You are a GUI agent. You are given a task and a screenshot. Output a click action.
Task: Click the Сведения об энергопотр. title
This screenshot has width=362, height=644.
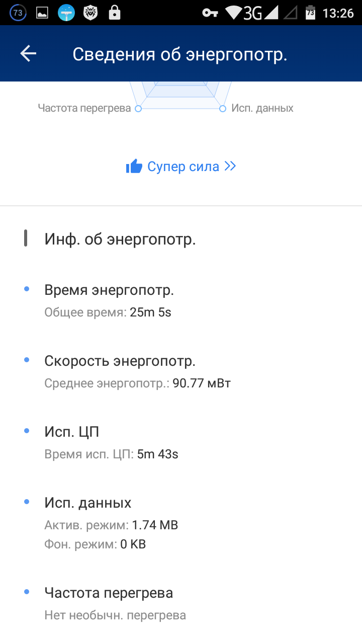click(x=179, y=54)
